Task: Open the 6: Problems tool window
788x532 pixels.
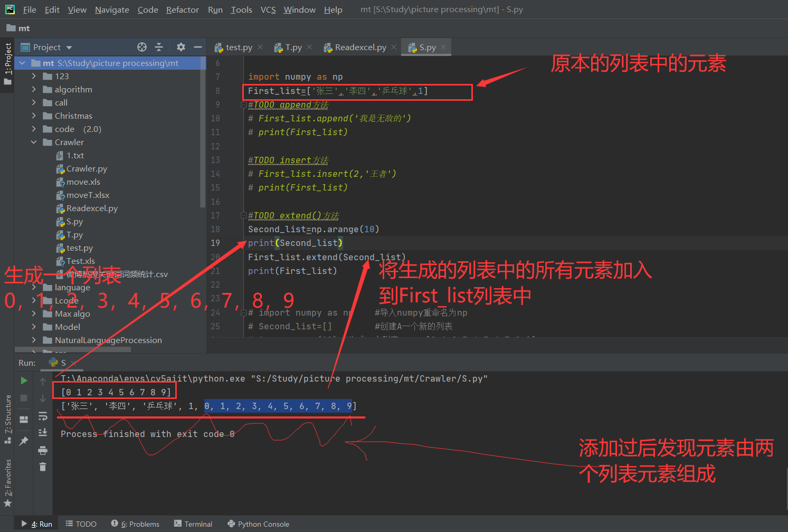Action: [x=135, y=524]
